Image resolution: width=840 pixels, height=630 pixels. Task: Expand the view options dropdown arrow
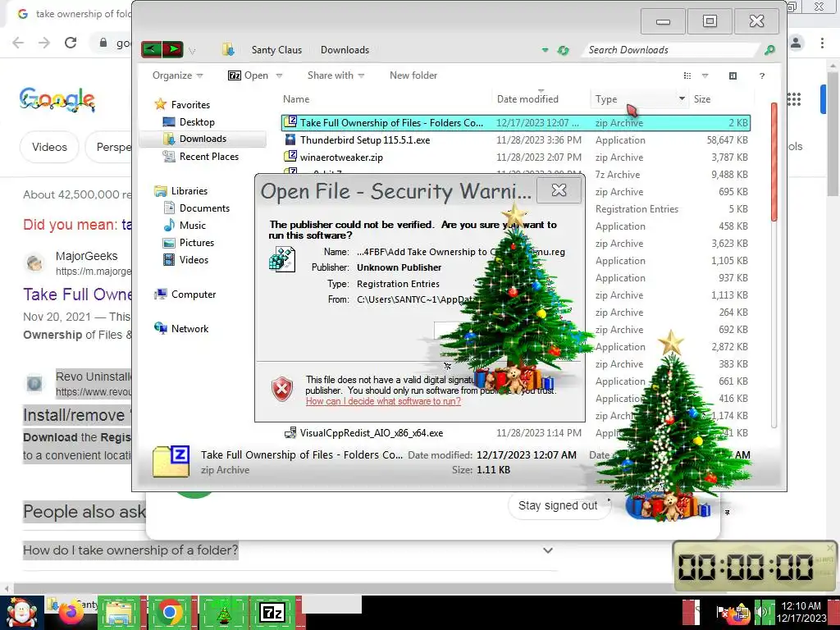pos(705,76)
